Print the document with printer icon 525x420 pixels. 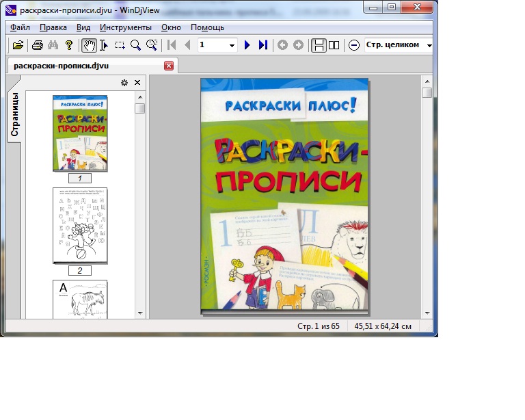click(37, 45)
